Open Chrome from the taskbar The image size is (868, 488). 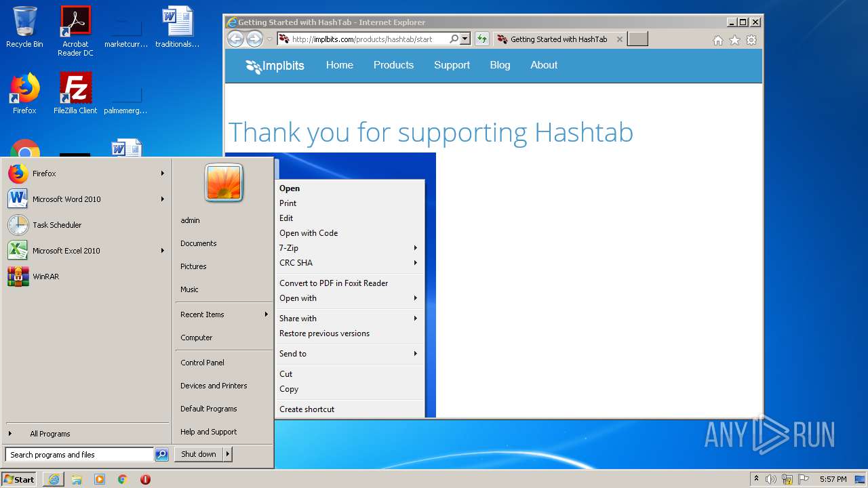[123, 479]
